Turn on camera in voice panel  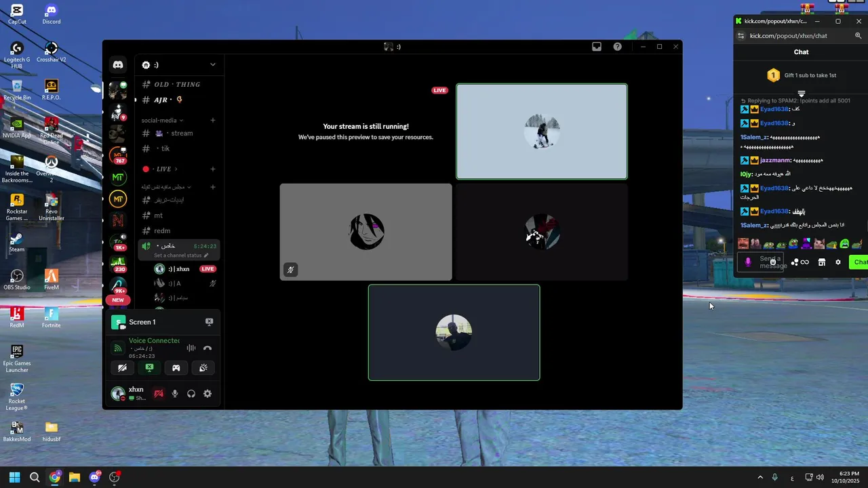(x=123, y=368)
